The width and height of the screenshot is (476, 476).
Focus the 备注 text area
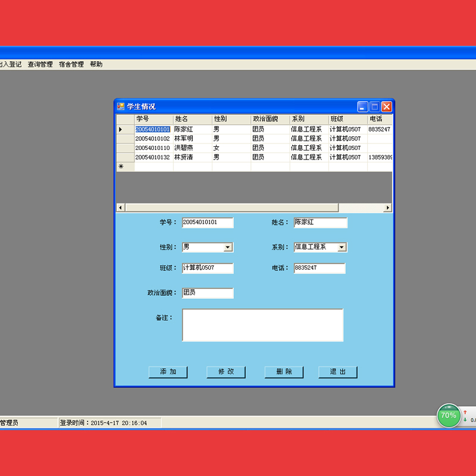click(x=262, y=325)
